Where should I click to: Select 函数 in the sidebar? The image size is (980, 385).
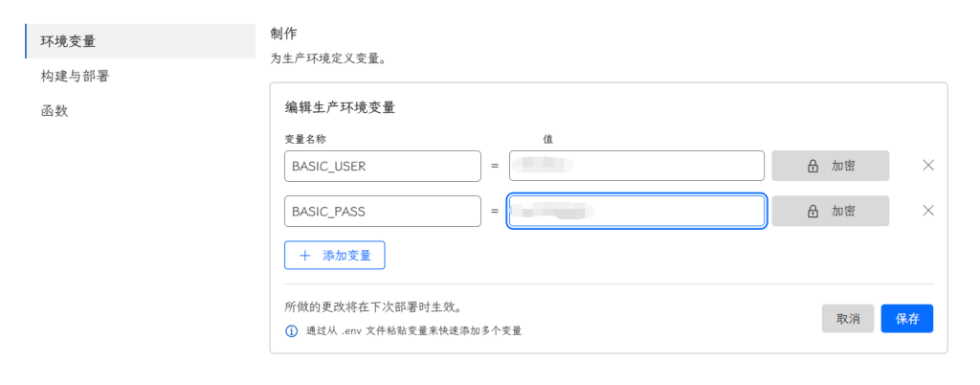point(54,111)
